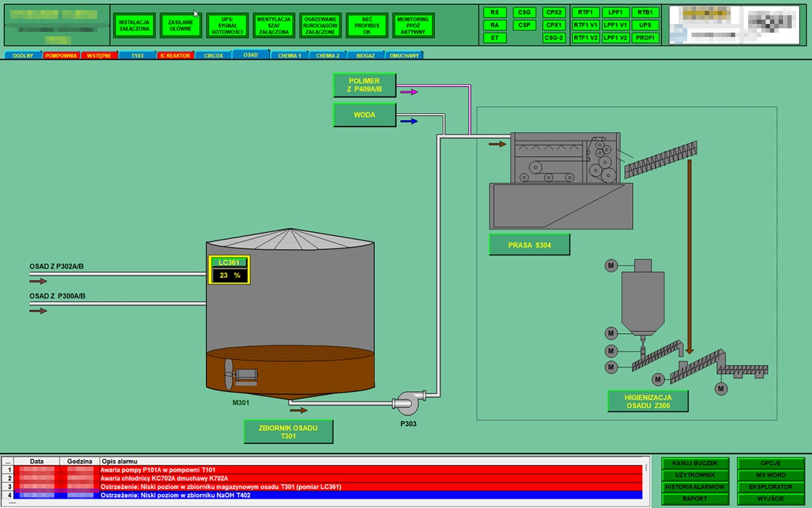Toggle MONITORING PPOŻ AKTYWNY indicator
The height and width of the screenshot is (508, 812).
(413, 25)
